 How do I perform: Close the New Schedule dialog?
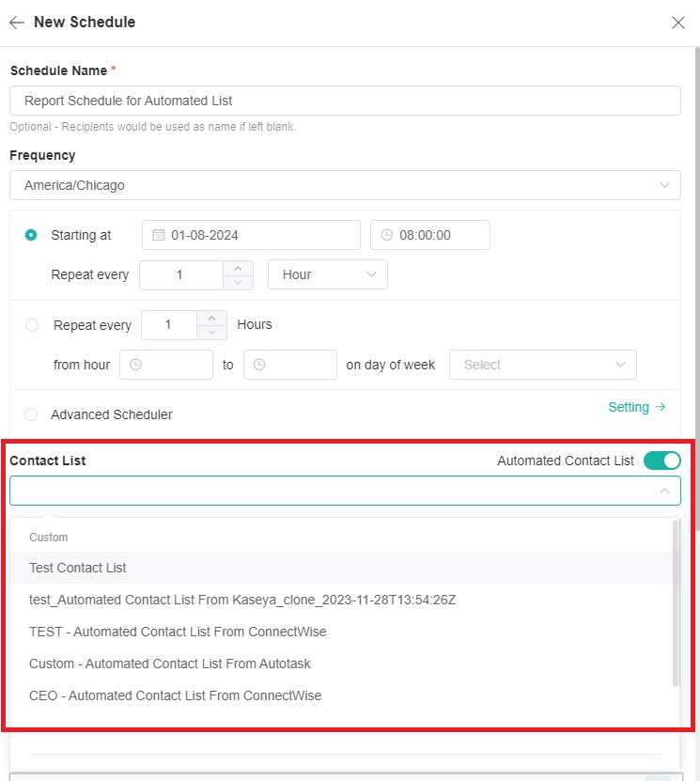[678, 22]
